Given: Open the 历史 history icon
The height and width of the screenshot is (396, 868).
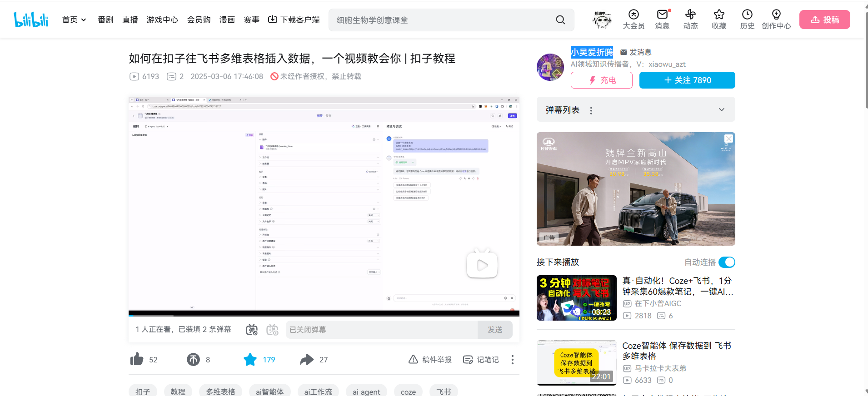Looking at the screenshot, I should click(x=747, y=20).
